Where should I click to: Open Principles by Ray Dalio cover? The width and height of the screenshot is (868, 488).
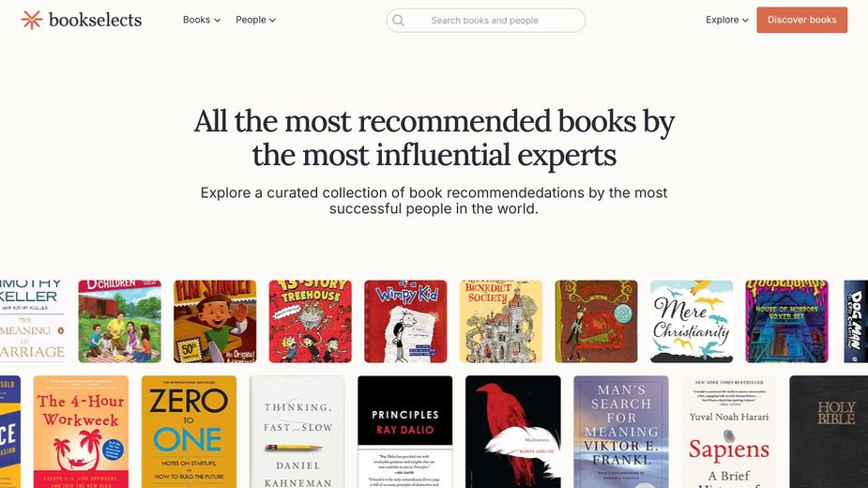pos(404,432)
